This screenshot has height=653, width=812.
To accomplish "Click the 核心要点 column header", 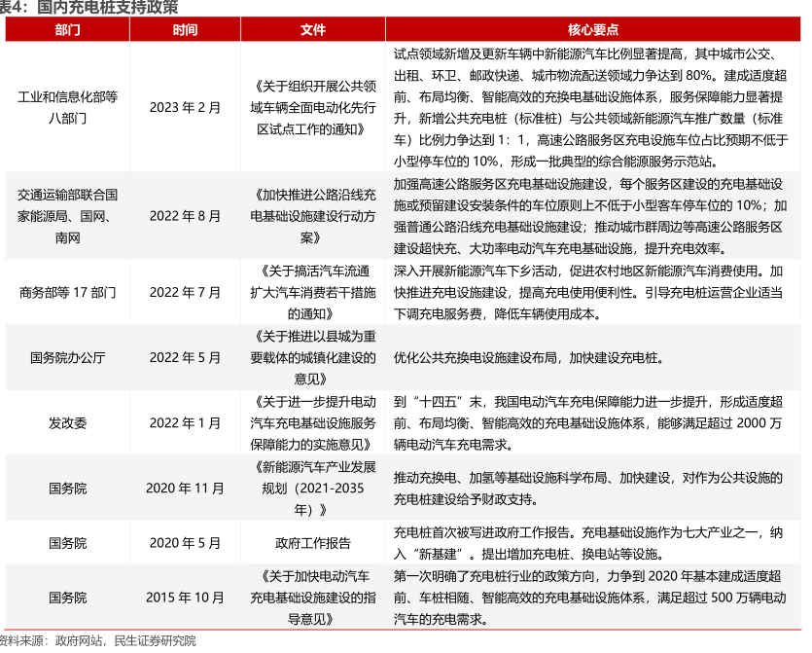I will click(594, 30).
